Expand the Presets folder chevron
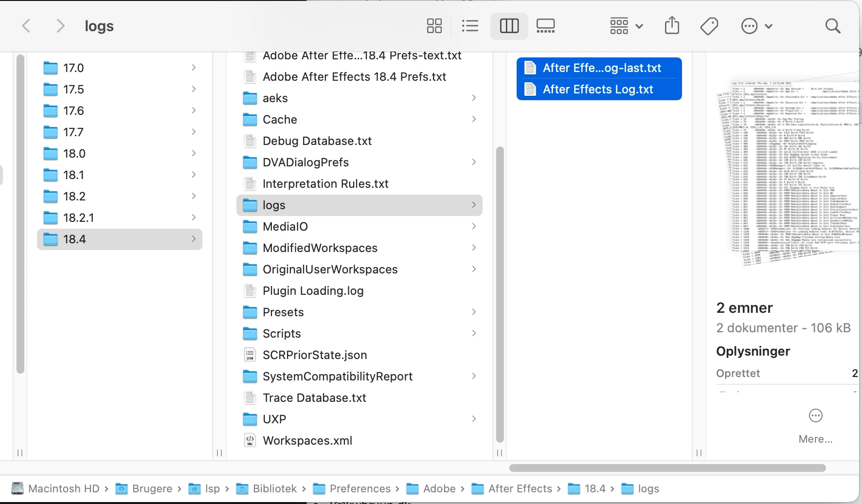 tap(474, 312)
